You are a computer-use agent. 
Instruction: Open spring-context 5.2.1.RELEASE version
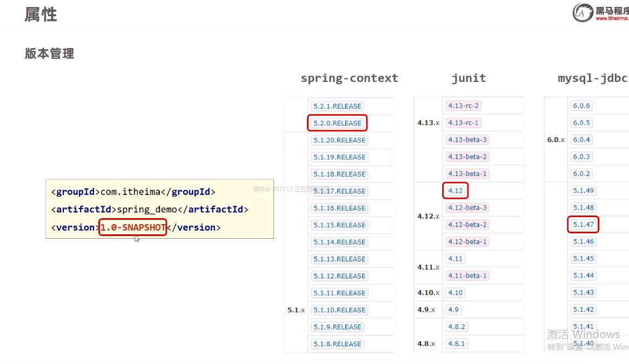(x=337, y=106)
